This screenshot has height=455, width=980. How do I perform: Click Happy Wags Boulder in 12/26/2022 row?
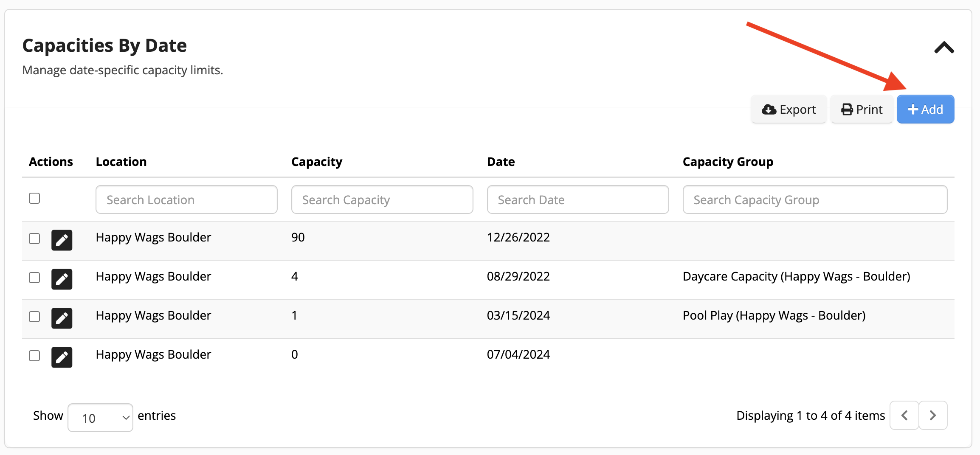click(153, 237)
